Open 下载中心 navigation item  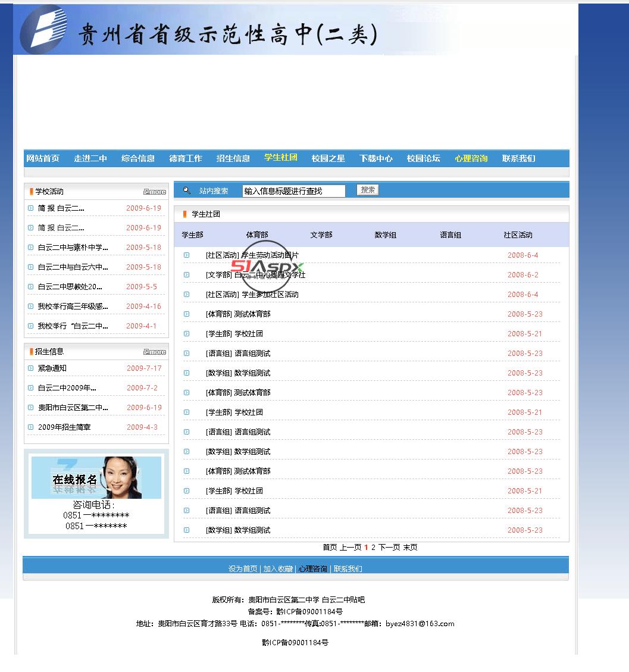click(x=375, y=158)
